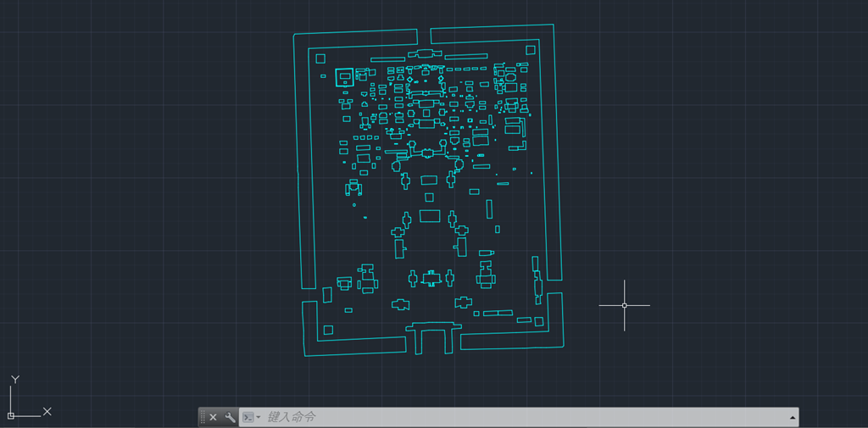
Task: Select the top-right corner square inside wall
Action: (x=531, y=50)
